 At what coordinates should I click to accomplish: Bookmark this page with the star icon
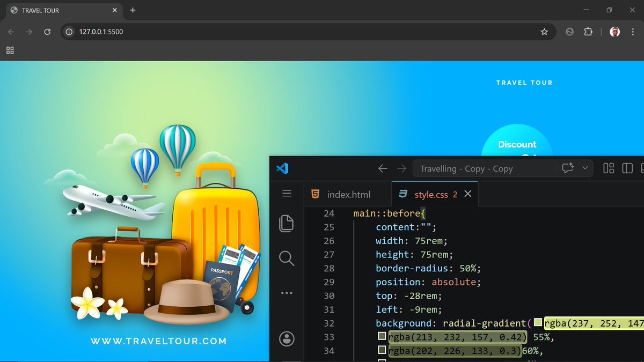[x=544, y=32]
